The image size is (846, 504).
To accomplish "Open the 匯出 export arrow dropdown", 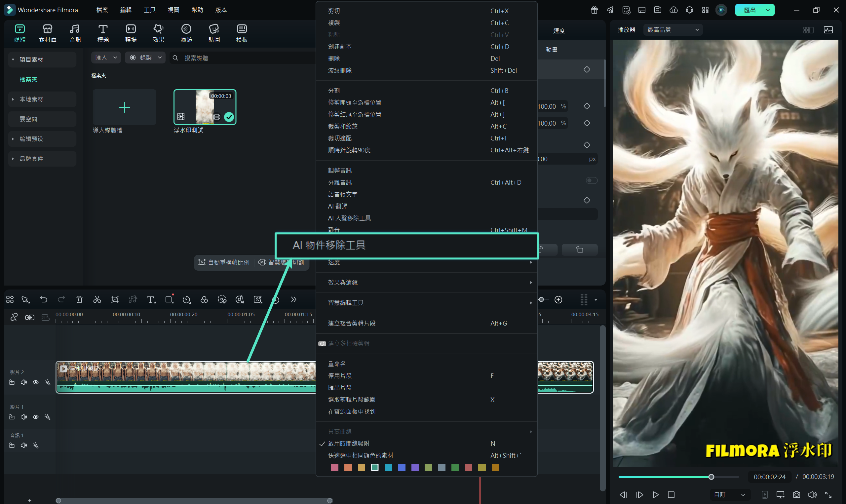I will (x=768, y=10).
